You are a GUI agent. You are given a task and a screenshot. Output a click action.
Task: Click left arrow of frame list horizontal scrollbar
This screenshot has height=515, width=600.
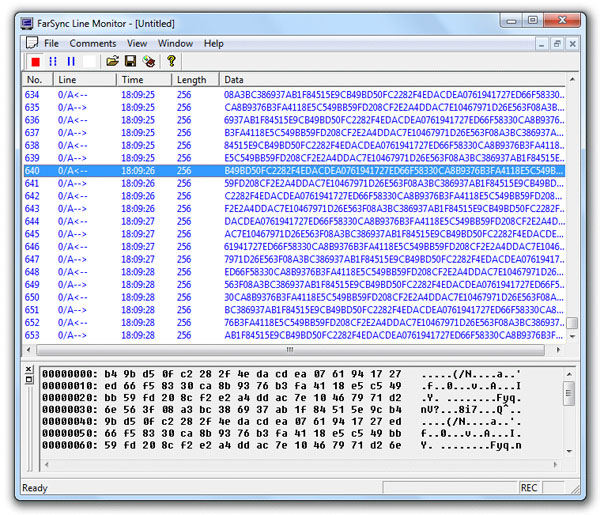(x=29, y=349)
